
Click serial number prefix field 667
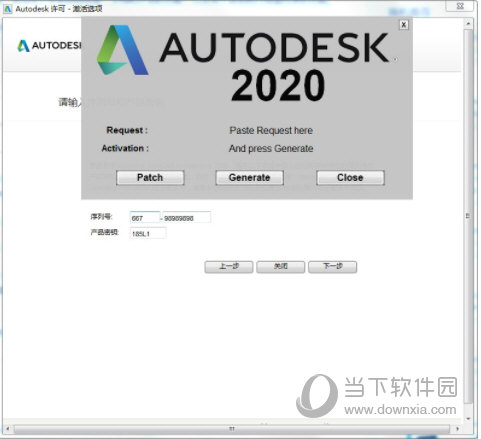click(x=145, y=218)
